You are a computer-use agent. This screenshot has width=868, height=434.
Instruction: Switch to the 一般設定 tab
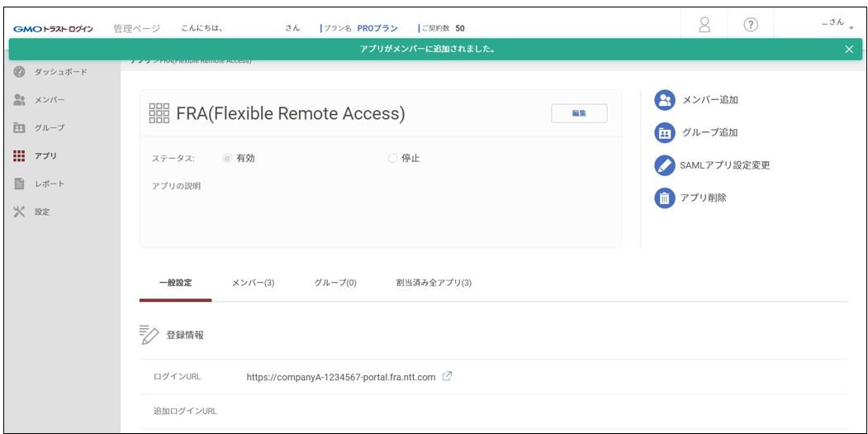[x=175, y=283]
